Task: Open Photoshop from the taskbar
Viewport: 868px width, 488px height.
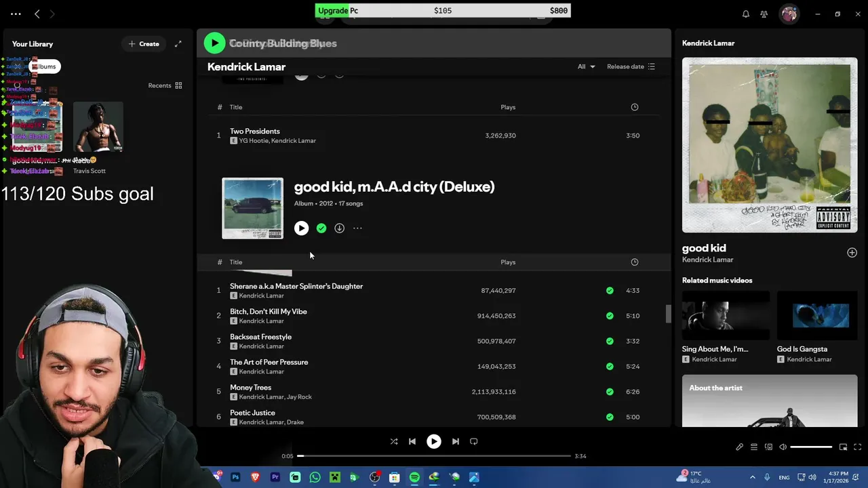Action: pyautogui.click(x=235, y=477)
